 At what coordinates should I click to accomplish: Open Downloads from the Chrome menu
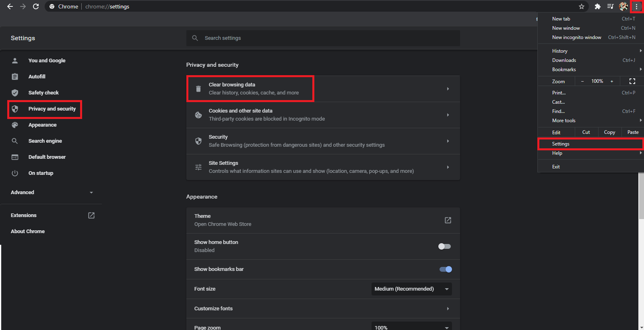590,60
